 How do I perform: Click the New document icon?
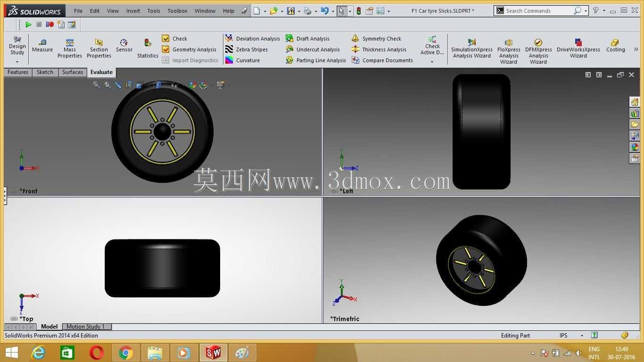click(x=257, y=11)
